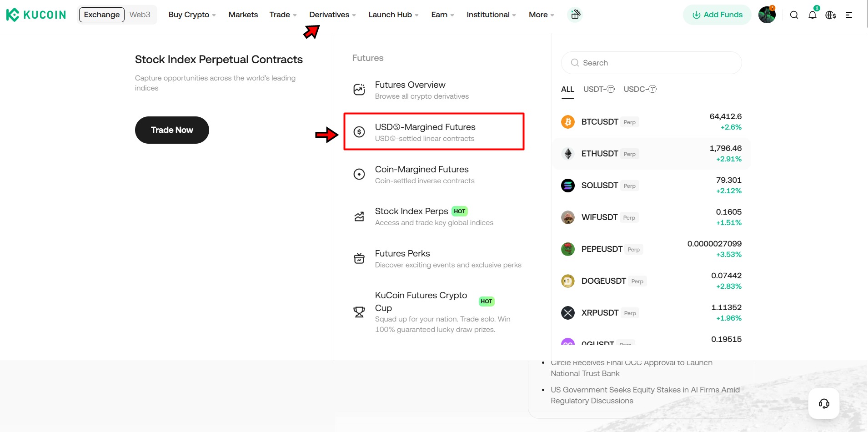Select the SOLUSDT Perp row
Image resolution: width=868 pixels, height=432 pixels.
(x=651, y=186)
